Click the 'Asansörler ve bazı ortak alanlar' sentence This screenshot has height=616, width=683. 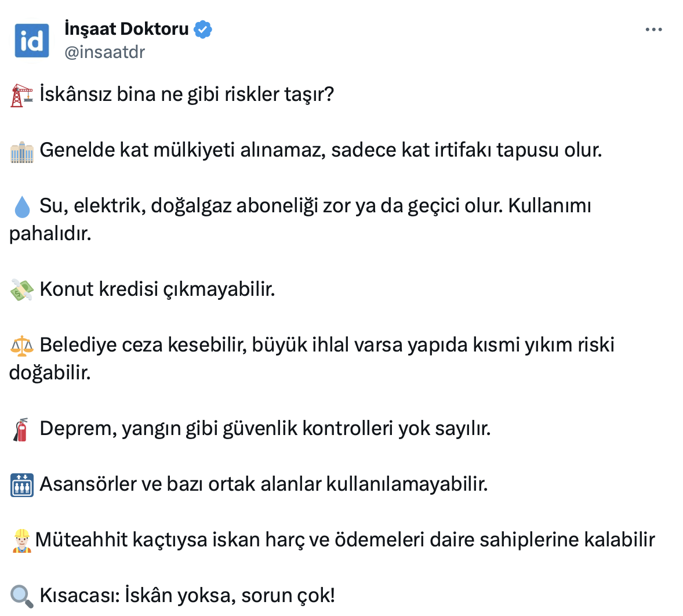(x=264, y=484)
